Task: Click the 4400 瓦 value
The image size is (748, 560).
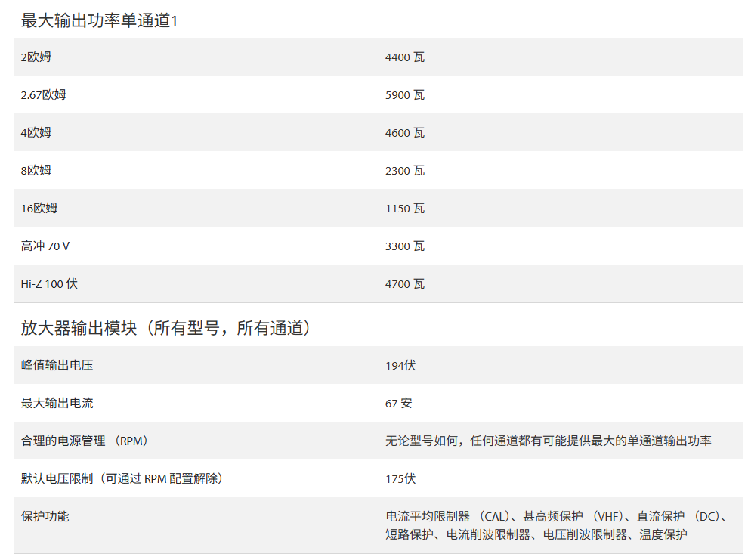Action: coord(405,57)
